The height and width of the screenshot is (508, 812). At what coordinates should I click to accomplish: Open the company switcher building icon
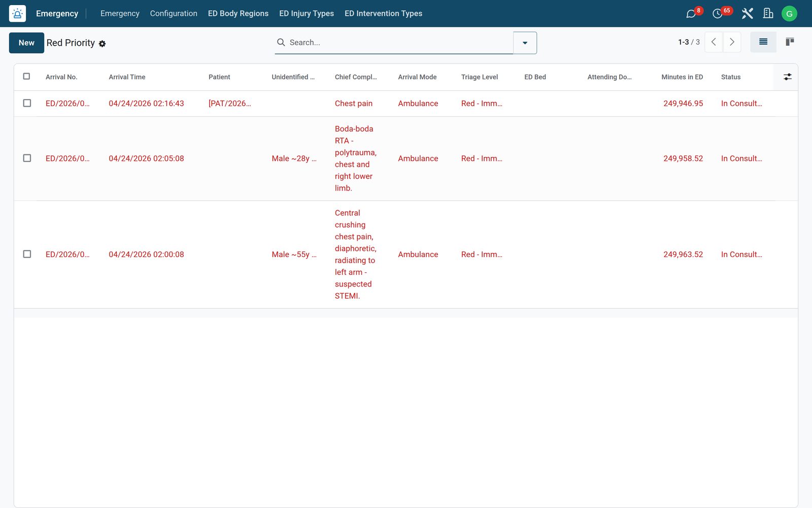coord(768,14)
